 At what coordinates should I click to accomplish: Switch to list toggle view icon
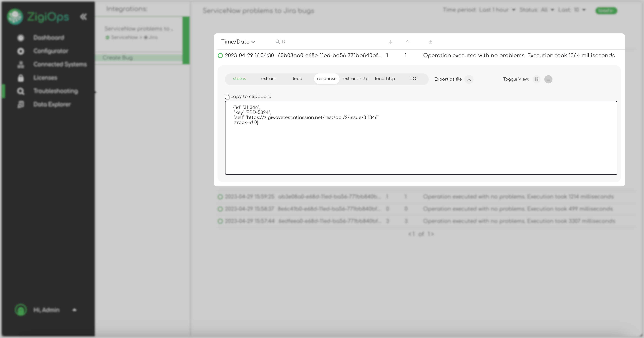pos(548,79)
